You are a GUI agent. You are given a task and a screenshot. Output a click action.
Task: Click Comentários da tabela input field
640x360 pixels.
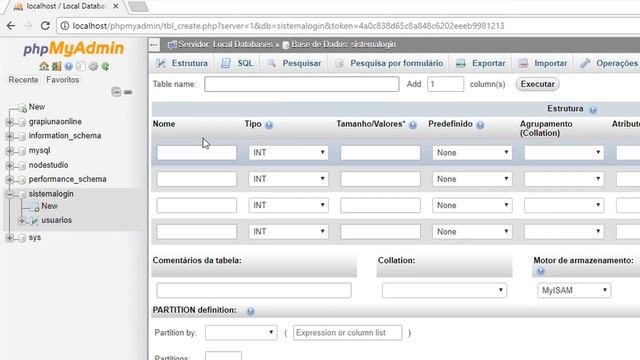[253, 290]
